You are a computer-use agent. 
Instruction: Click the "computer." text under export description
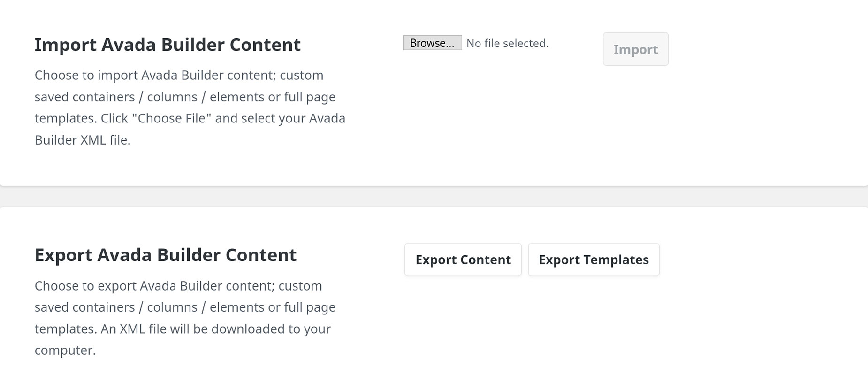tap(65, 350)
